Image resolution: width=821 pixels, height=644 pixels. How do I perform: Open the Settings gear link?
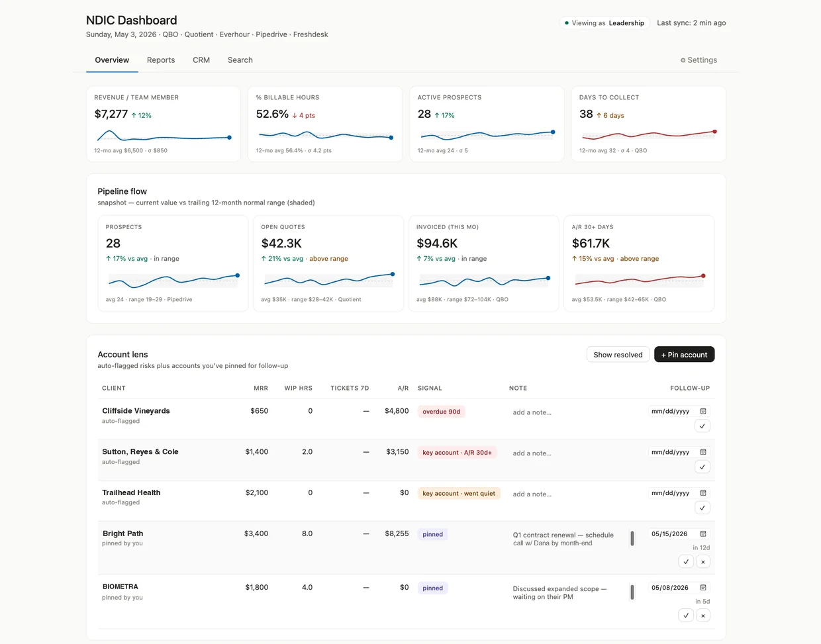click(x=699, y=60)
